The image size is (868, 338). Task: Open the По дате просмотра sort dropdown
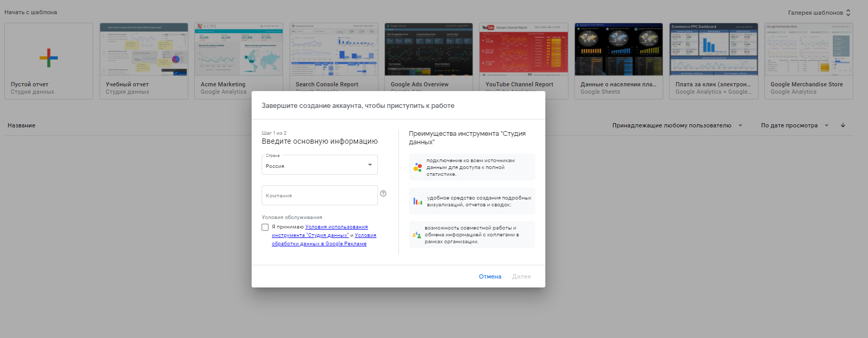point(794,125)
